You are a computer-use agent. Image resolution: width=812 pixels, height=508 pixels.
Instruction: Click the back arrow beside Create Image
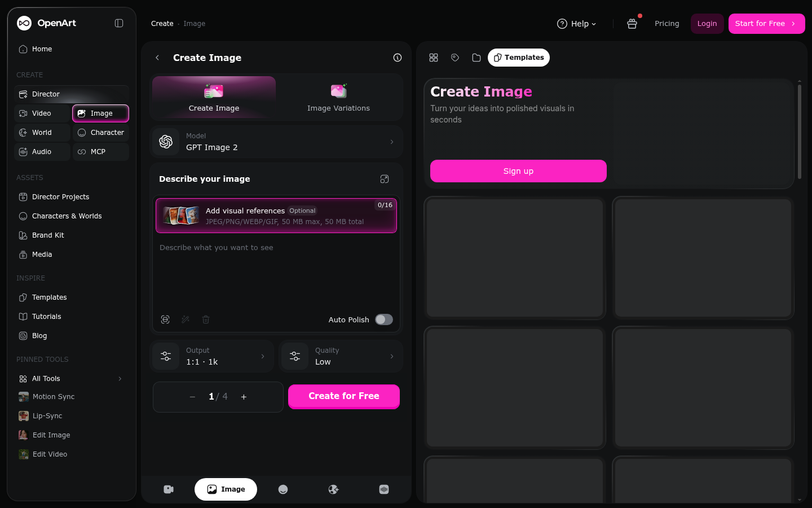coord(157,58)
